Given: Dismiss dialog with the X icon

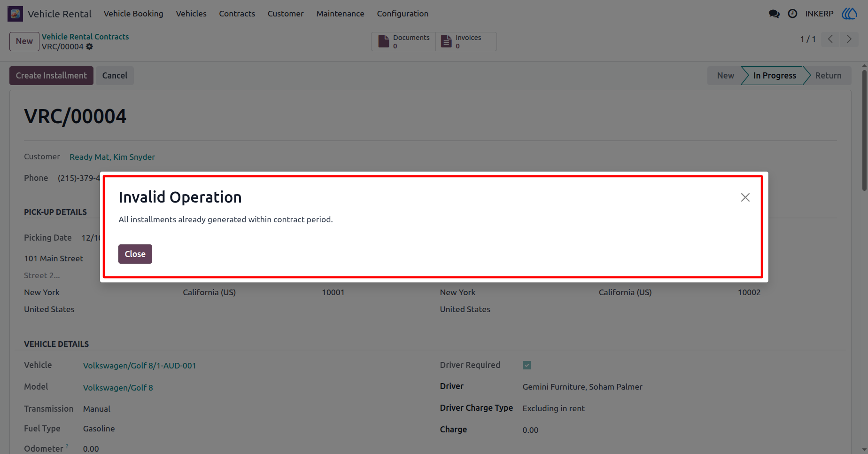Looking at the screenshot, I should 745,197.
